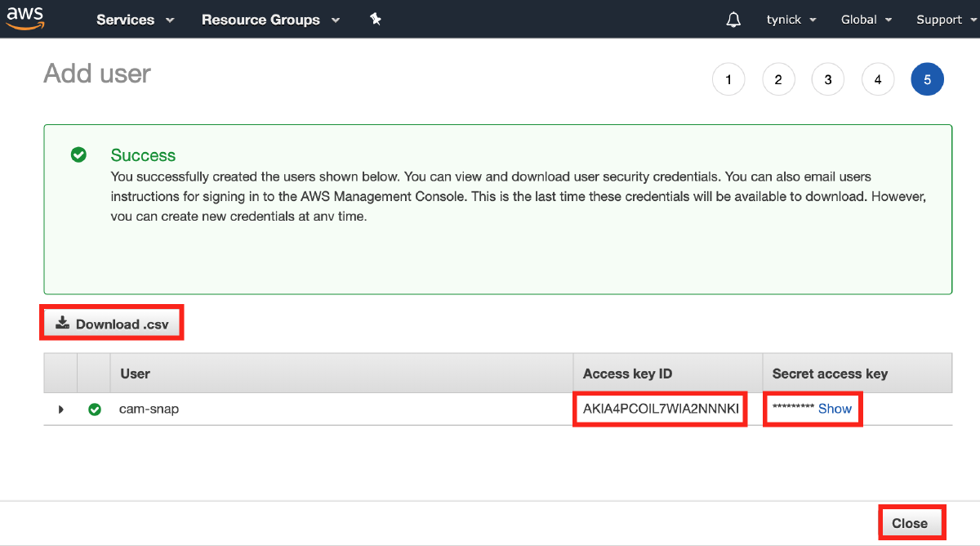Screen dimensions: 980x546
Task: Open the Support menu
Action: pyautogui.click(x=946, y=20)
